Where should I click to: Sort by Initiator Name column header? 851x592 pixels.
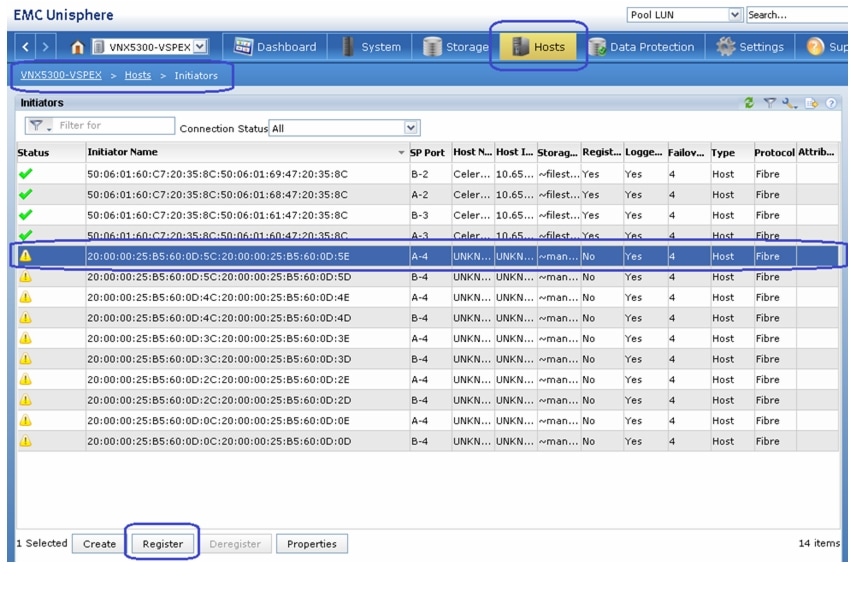click(x=123, y=153)
